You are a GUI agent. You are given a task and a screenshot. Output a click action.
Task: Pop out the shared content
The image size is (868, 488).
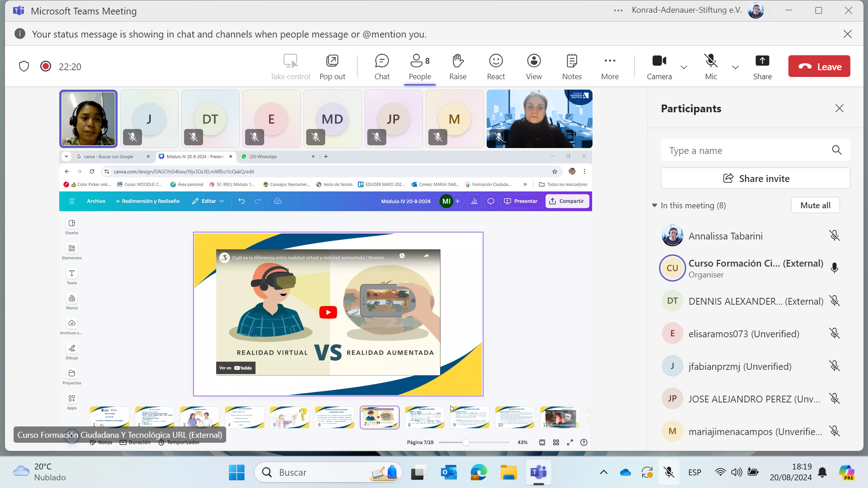pos(332,66)
